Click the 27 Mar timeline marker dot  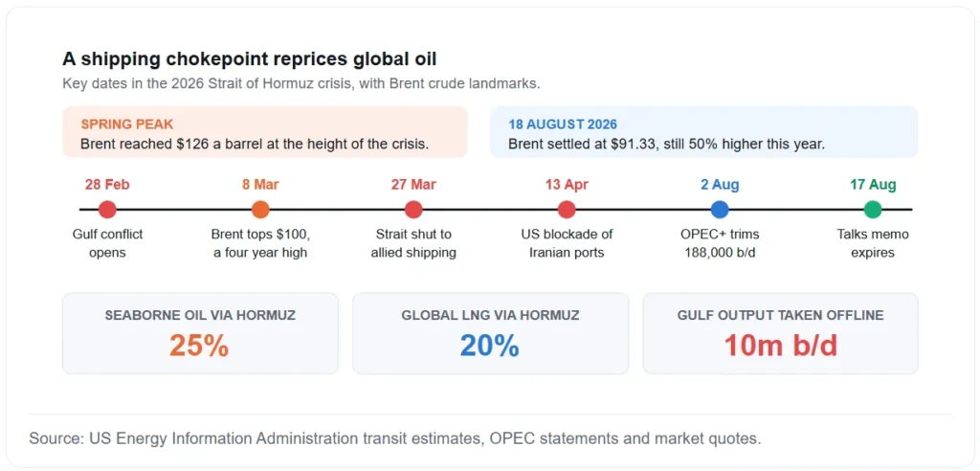[x=413, y=210]
